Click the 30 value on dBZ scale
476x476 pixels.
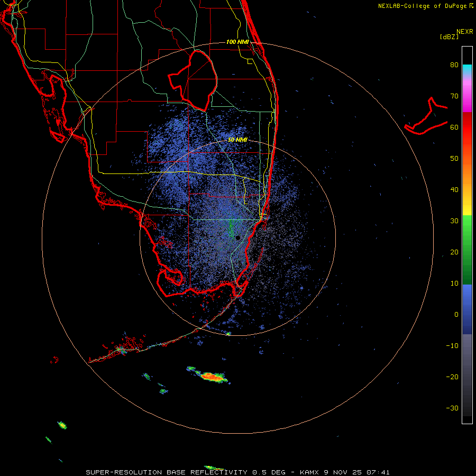point(454,221)
